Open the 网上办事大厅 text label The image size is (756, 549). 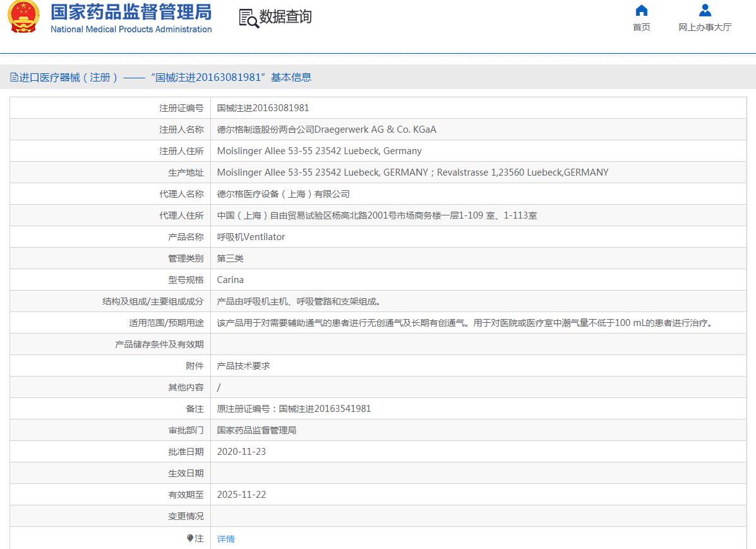coord(705,27)
